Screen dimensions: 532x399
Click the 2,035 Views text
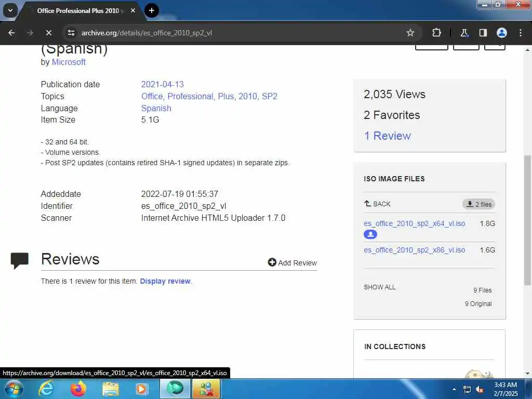coord(394,94)
